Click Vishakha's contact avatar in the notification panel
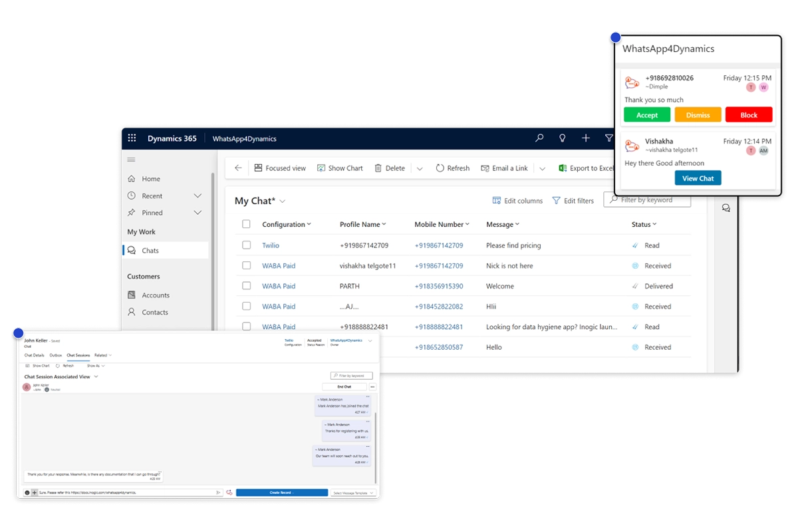 [632, 145]
